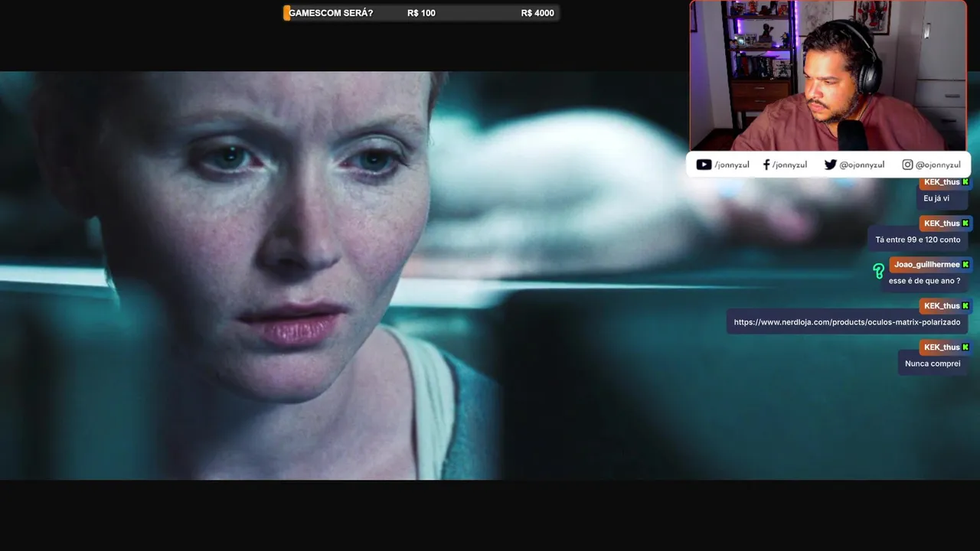Click Instagram handle '@ojonnyzul'
Viewport: 980px width, 551px height.
click(938, 165)
